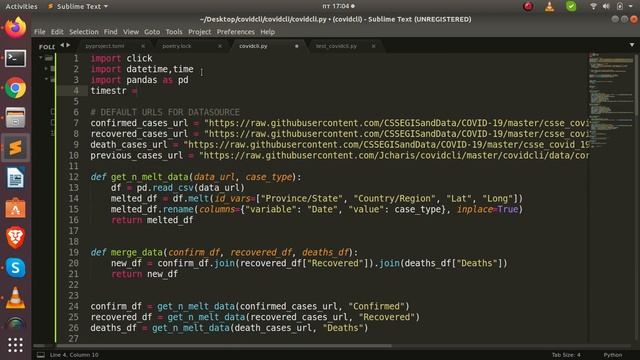The image size is (640, 360).
Task: Click 'return new_df' on line 21
Action: tap(144, 274)
